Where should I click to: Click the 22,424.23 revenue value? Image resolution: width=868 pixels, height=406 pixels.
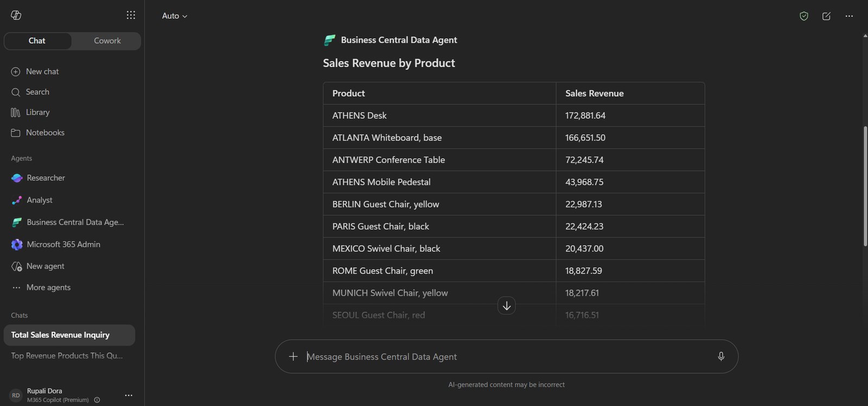tap(584, 226)
